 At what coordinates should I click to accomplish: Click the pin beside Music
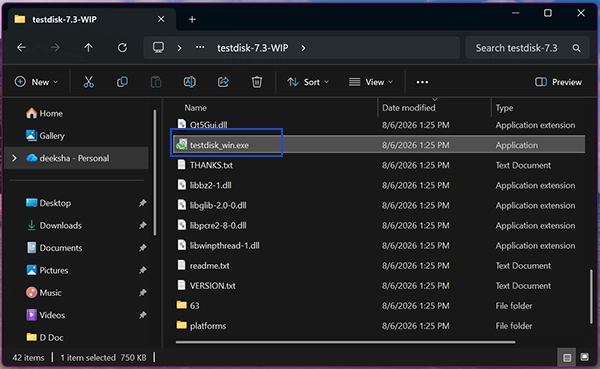(142, 293)
